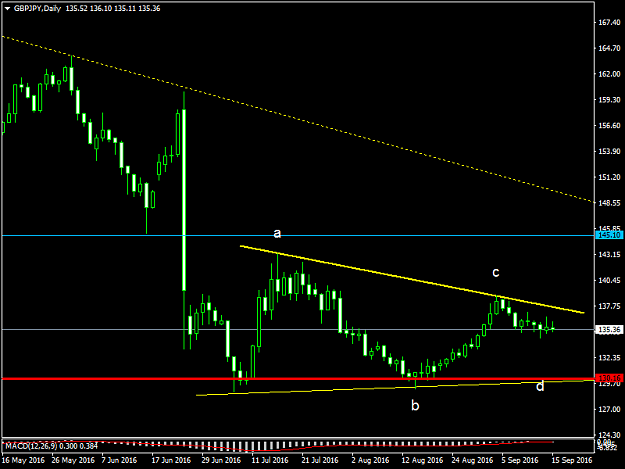Click the 15 Sep 2016 date label

[572, 460]
